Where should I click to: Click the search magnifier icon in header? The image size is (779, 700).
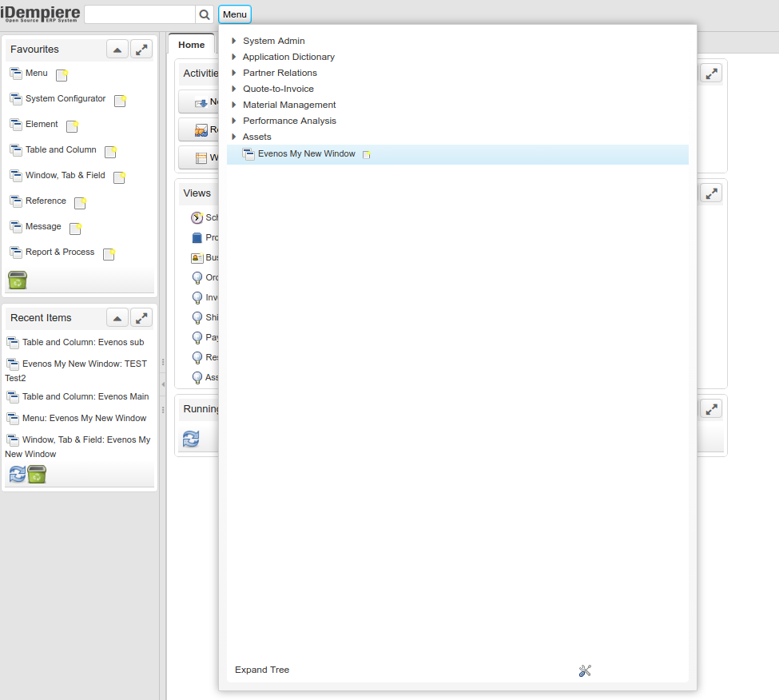(205, 14)
